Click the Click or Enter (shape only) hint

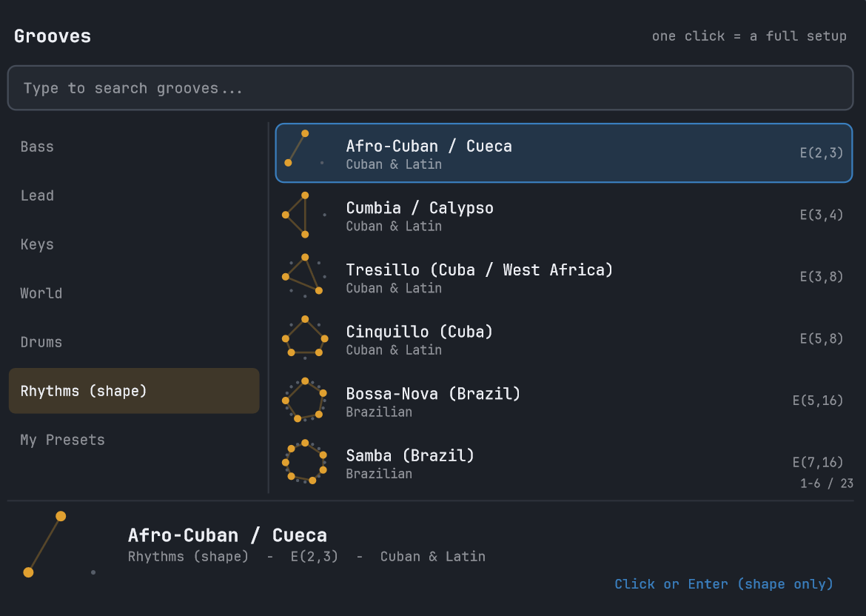point(723,584)
